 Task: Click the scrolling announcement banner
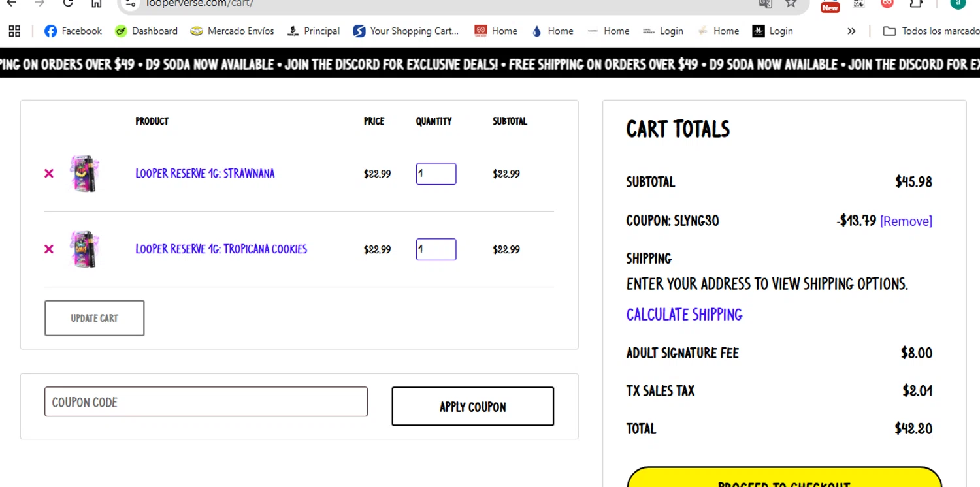(490, 63)
